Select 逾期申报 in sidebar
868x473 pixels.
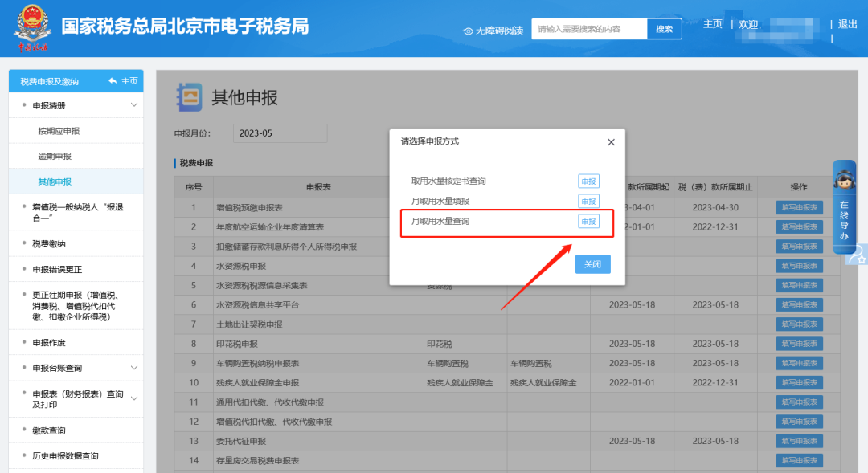(x=55, y=157)
